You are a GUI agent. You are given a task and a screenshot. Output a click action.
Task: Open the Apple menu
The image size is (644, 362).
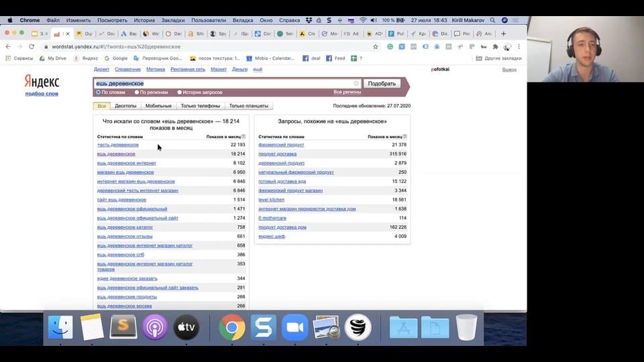[x=10, y=20]
